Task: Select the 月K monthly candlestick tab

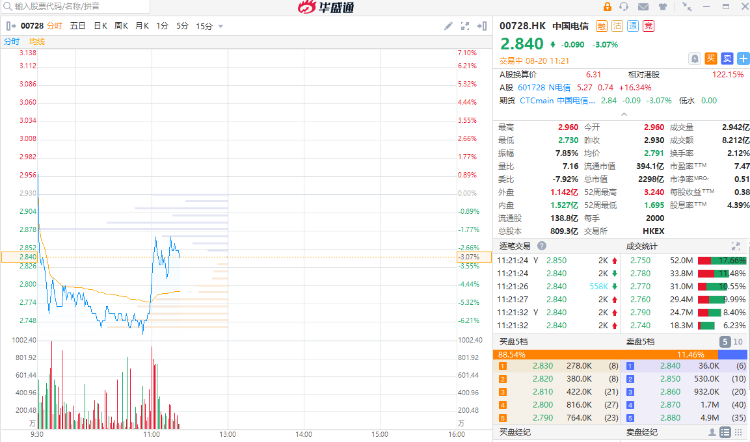Action: [142, 26]
